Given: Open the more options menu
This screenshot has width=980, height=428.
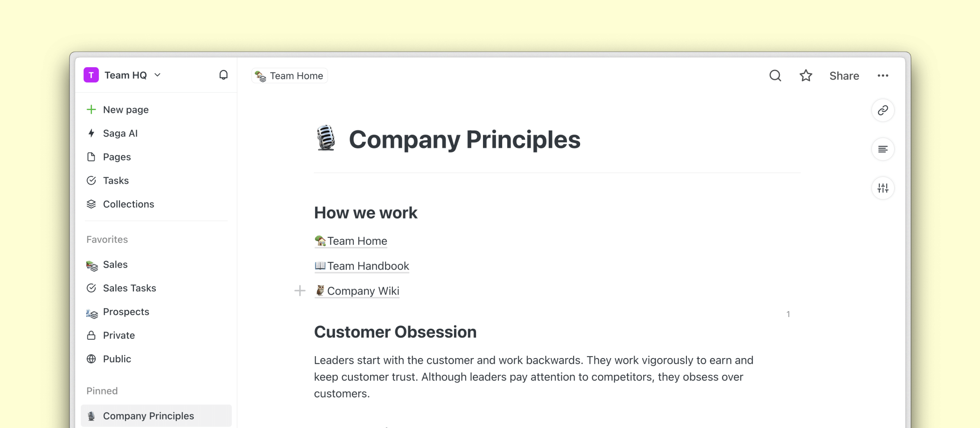Looking at the screenshot, I should (883, 75).
